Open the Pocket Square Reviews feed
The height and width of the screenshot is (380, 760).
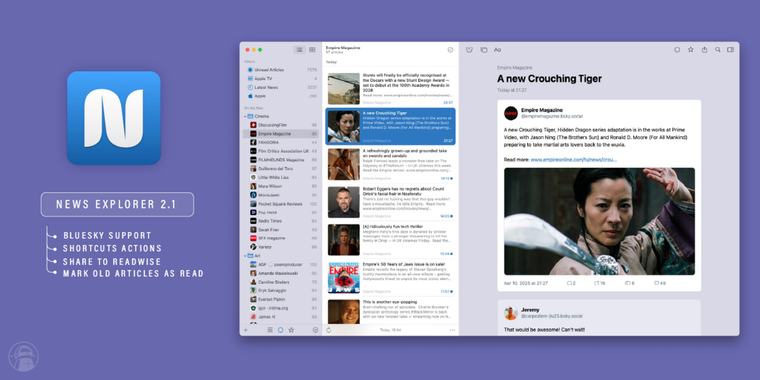click(x=282, y=204)
